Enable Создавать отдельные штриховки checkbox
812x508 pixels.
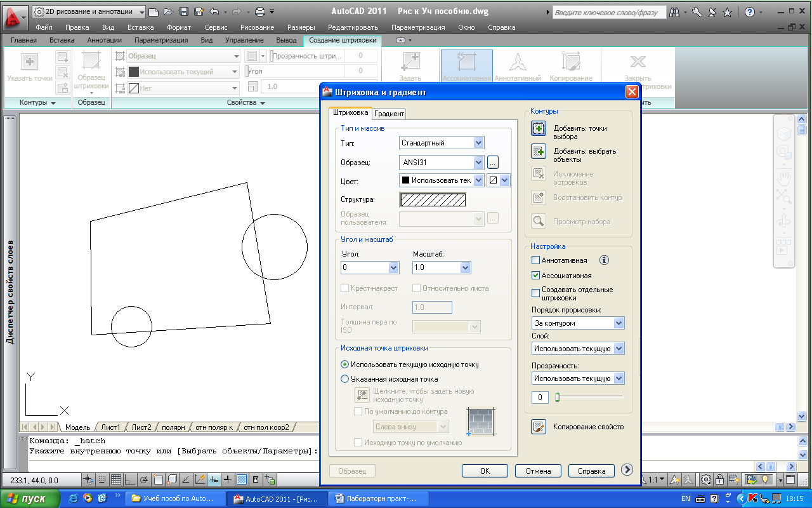tap(536, 293)
